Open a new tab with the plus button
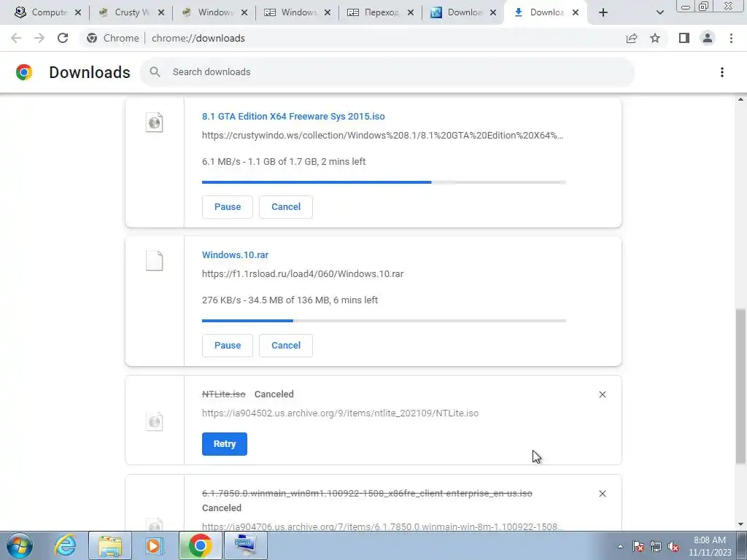This screenshot has width=747, height=560. pos(603,12)
